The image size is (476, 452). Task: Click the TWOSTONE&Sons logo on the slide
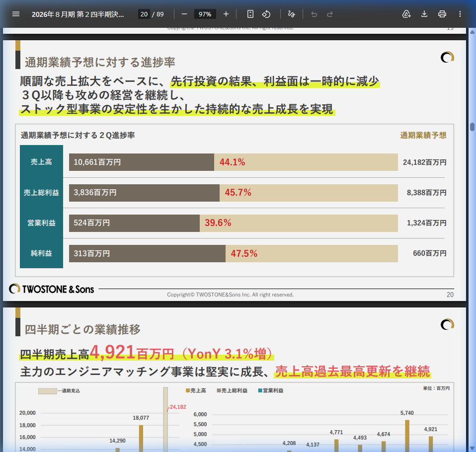tap(52, 288)
